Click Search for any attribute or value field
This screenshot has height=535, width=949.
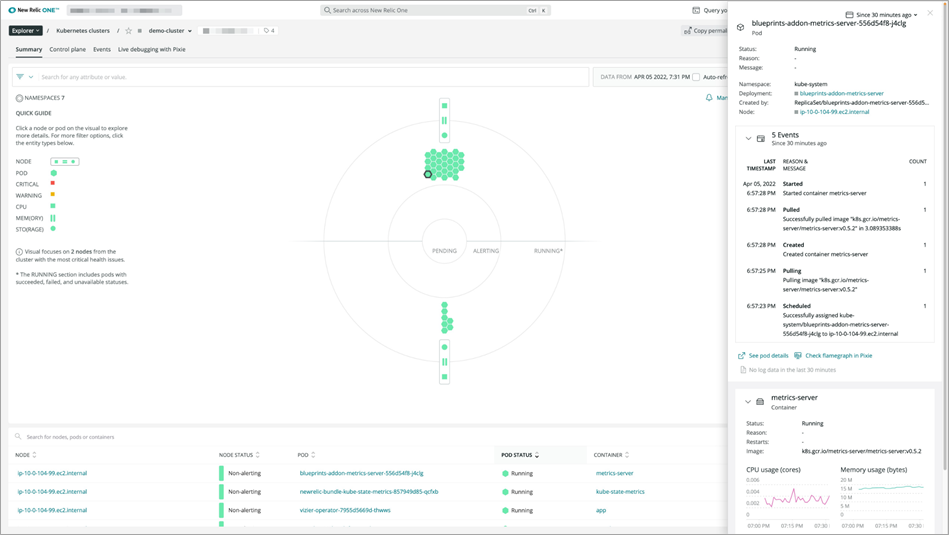tap(312, 77)
